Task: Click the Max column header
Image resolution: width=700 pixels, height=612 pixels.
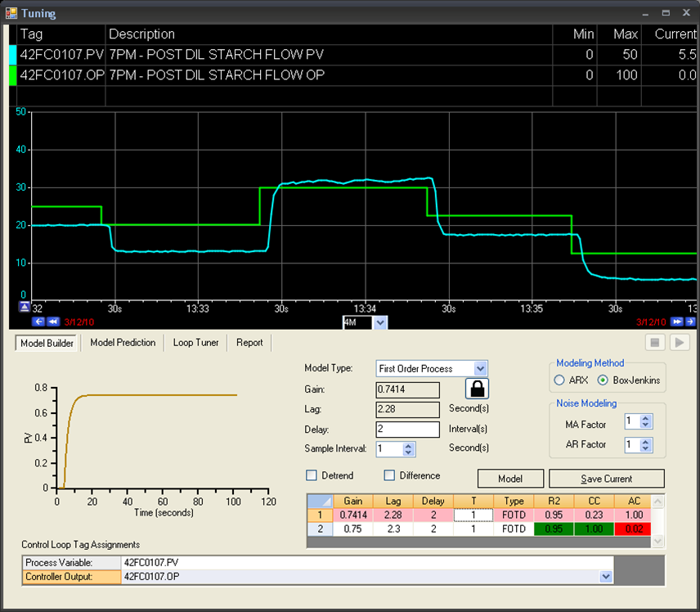Action: pyautogui.click(x=619, y=34)
